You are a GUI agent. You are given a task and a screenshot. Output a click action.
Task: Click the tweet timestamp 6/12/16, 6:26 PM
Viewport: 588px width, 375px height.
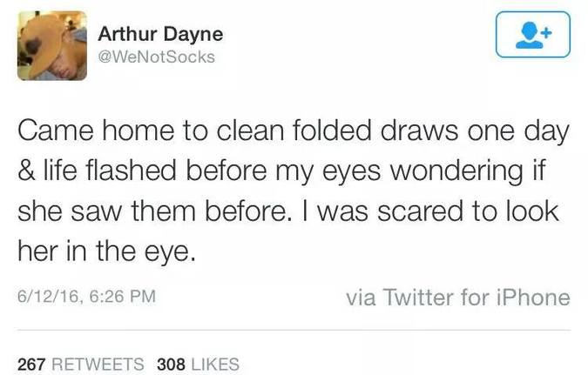86,297
